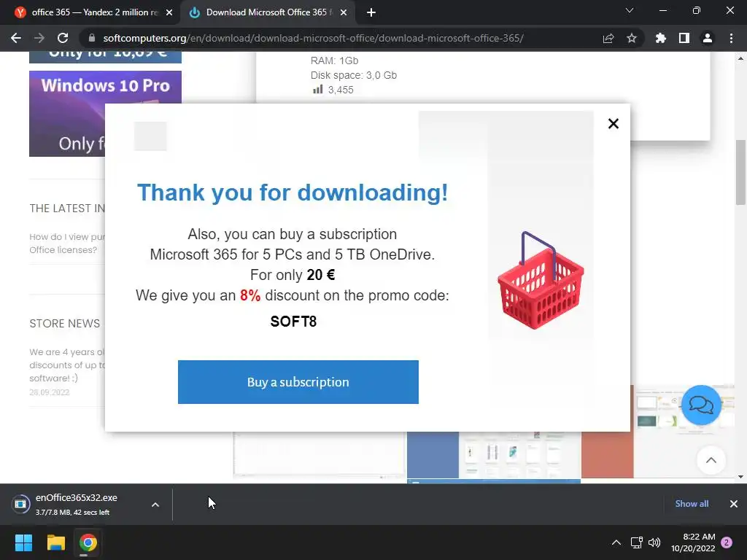Click the Windows 10 Pro banner

105,113
